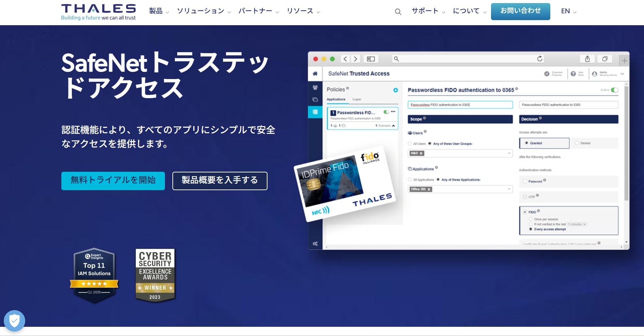644x336 pixels.
Task: Click 製品概要を入手する button
Action: click(x=220, y=181)
